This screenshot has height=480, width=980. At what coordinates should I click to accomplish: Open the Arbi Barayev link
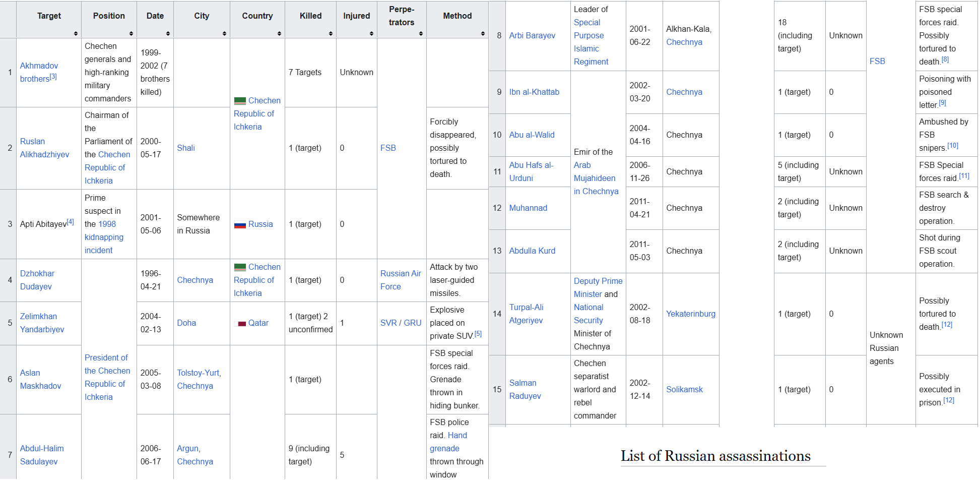click(x=532, y=35)
